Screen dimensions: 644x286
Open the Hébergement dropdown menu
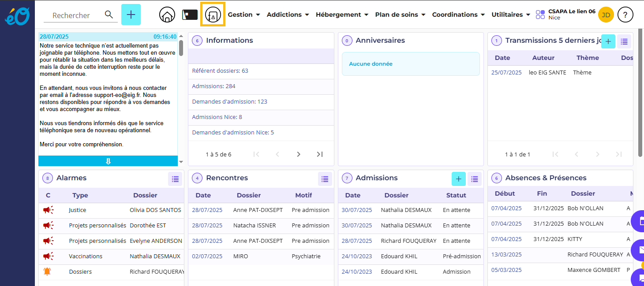coord(342,15)
